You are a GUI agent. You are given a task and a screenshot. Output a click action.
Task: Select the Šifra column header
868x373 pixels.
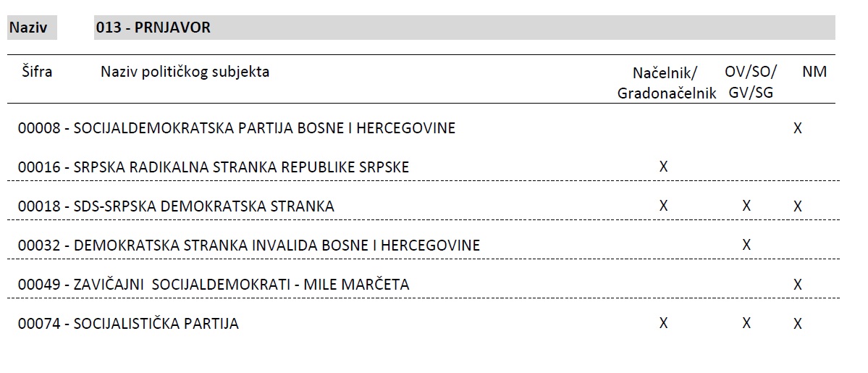pyautogui.click(x=37, y=72)
